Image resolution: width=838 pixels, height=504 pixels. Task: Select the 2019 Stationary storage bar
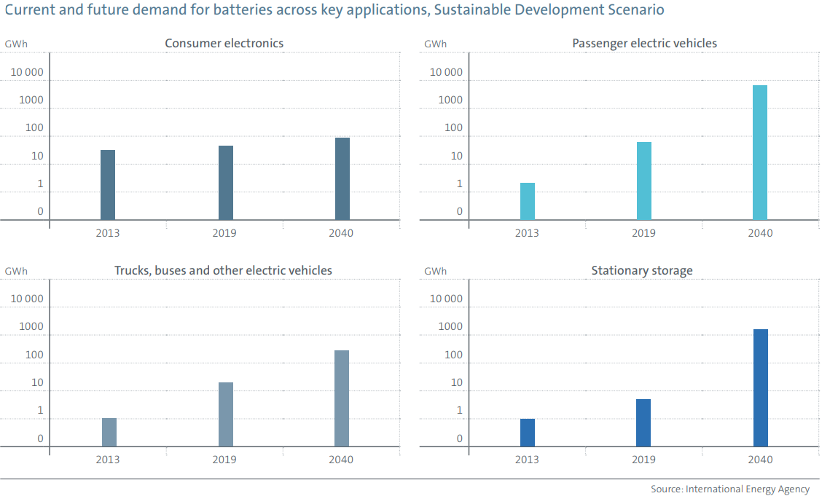[x=643, y=423]
